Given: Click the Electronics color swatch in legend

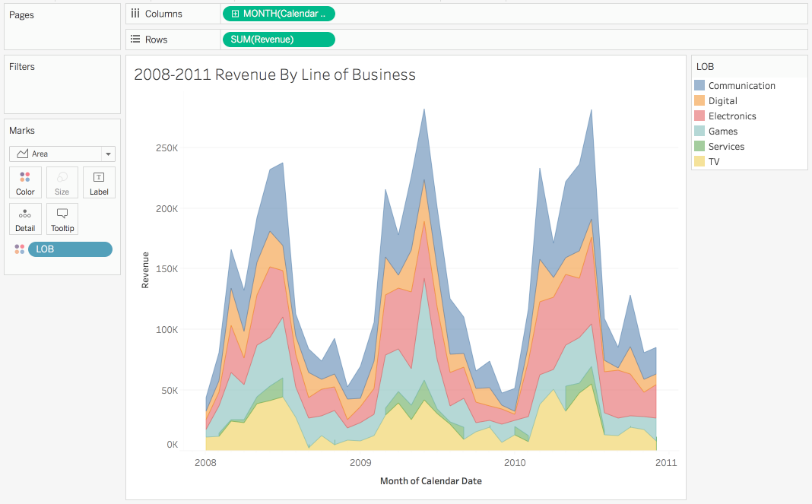Looking at the screenshot, I should 701,116.
